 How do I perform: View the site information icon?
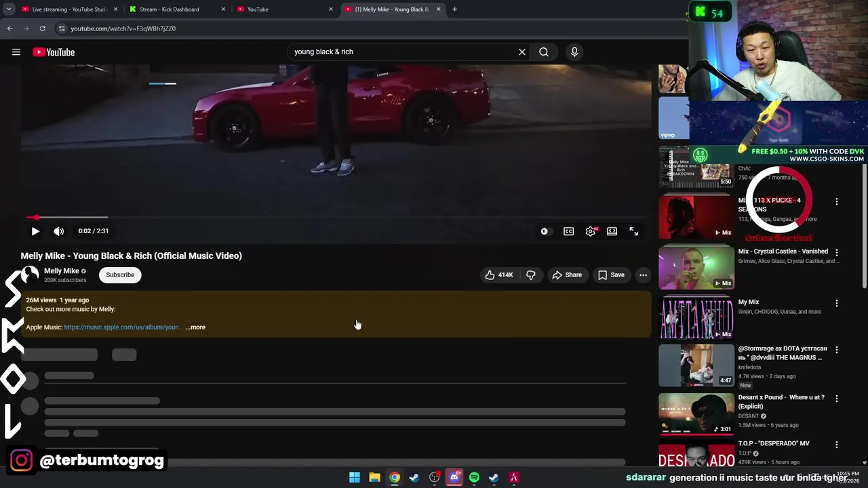62,28
